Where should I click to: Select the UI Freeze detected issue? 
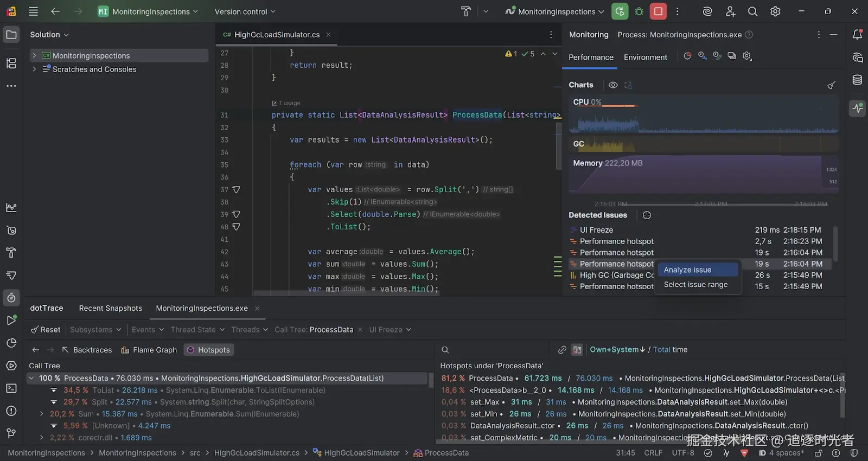(x=596, y=230)
